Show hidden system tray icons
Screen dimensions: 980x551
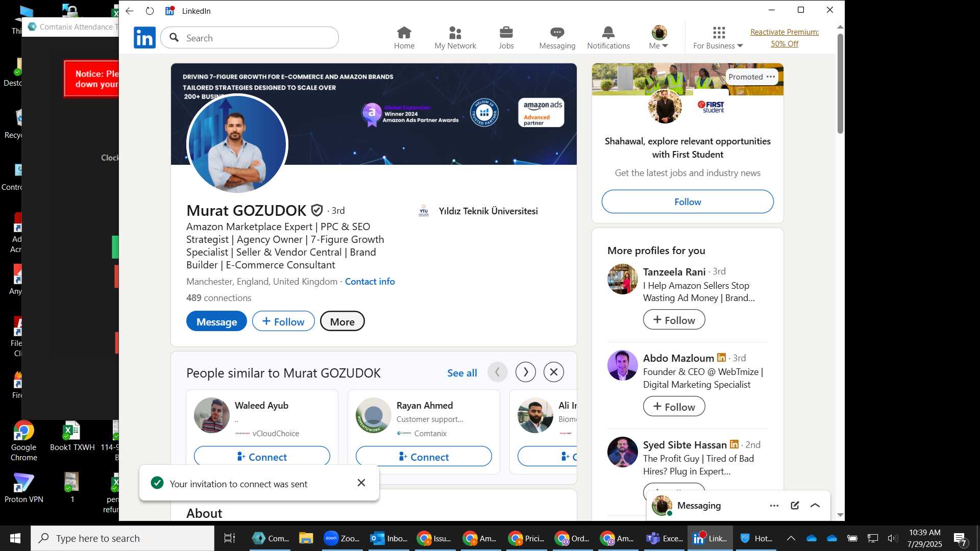pos(791,538)
